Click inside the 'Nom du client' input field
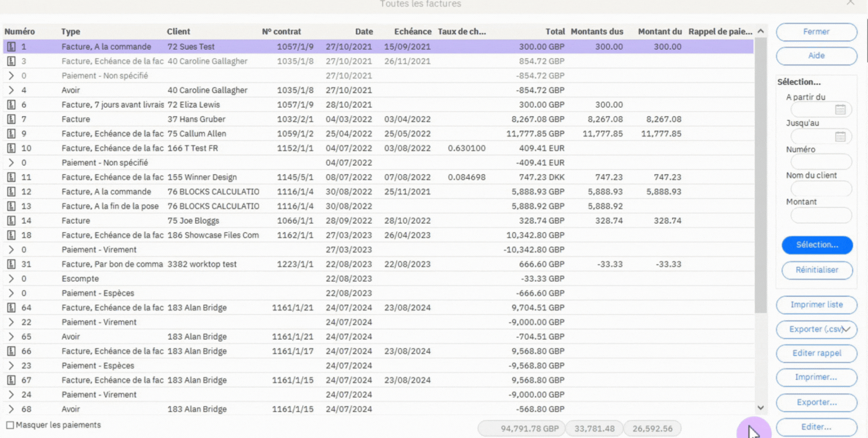868x438 pixels. 821,188
